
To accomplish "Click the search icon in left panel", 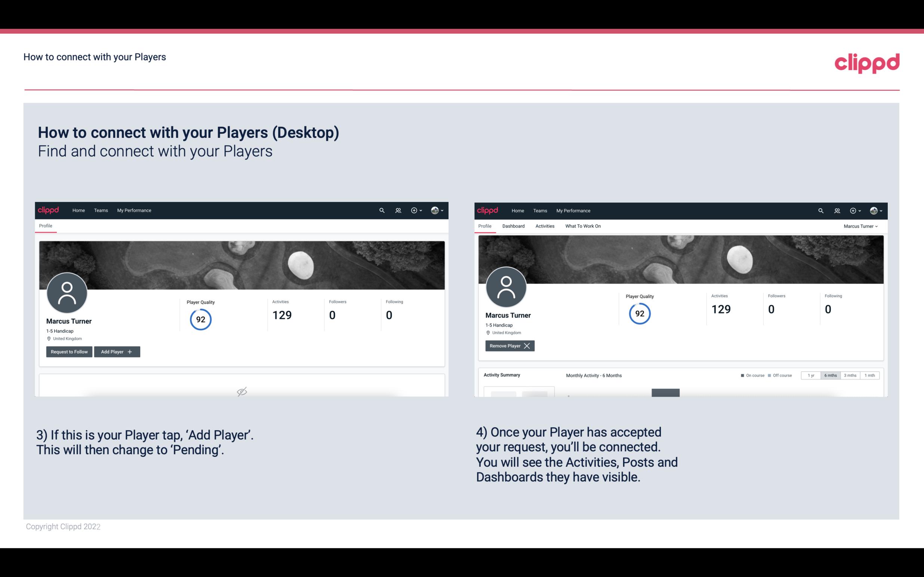I will 381,210.
